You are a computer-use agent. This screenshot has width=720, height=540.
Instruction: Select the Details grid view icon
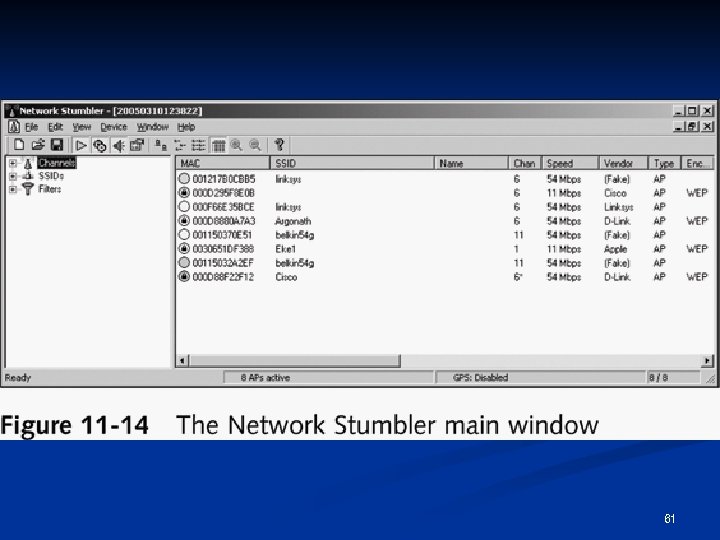(x=219, y=146)
